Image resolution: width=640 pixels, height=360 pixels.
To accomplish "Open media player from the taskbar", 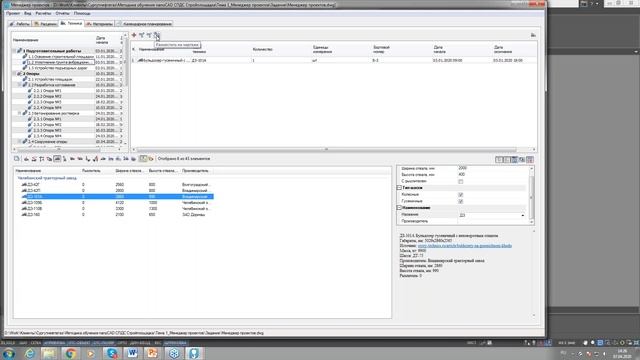I will point(91,353).
